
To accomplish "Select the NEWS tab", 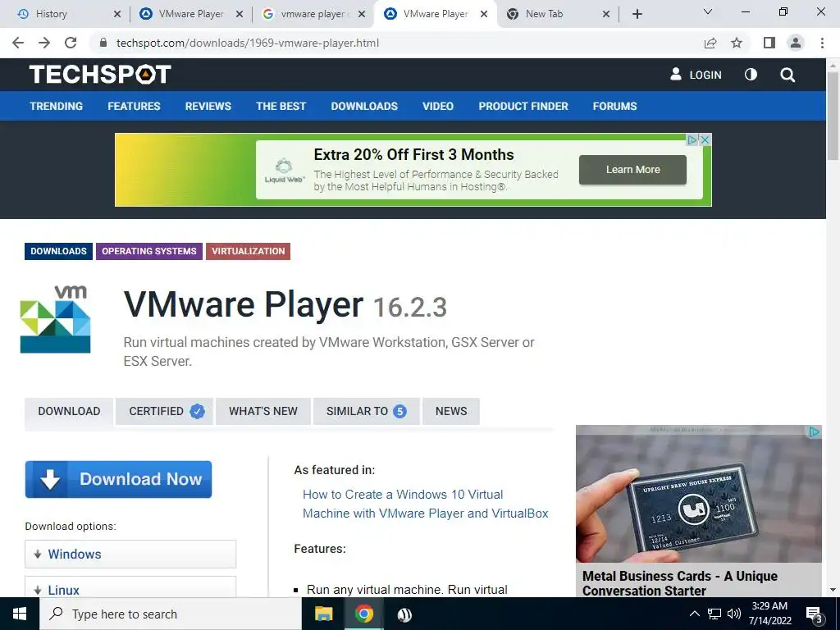I will tap(451, 411).
